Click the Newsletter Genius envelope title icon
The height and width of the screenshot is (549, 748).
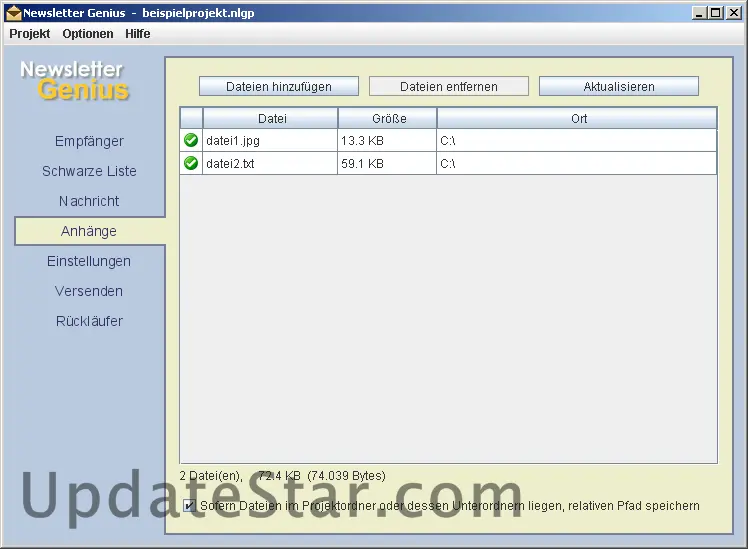(x=13, y=13)
